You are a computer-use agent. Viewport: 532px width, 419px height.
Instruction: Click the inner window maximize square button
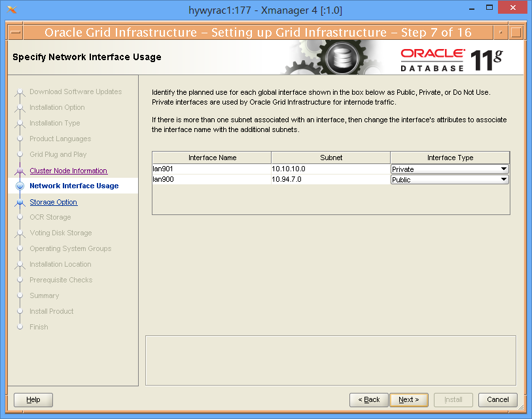click(x=516, y=33)
